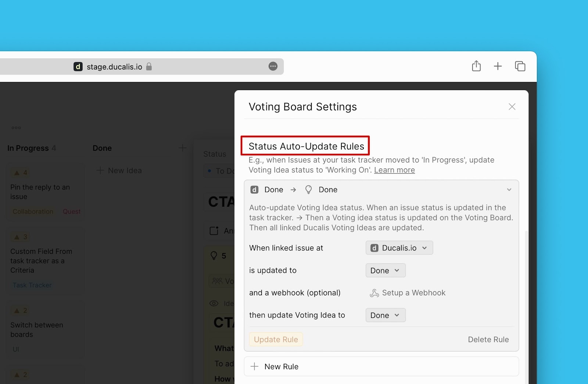This screenshot has width=588, height=384.
Task: Click Delete Rule
Action: tap(488, 339)
